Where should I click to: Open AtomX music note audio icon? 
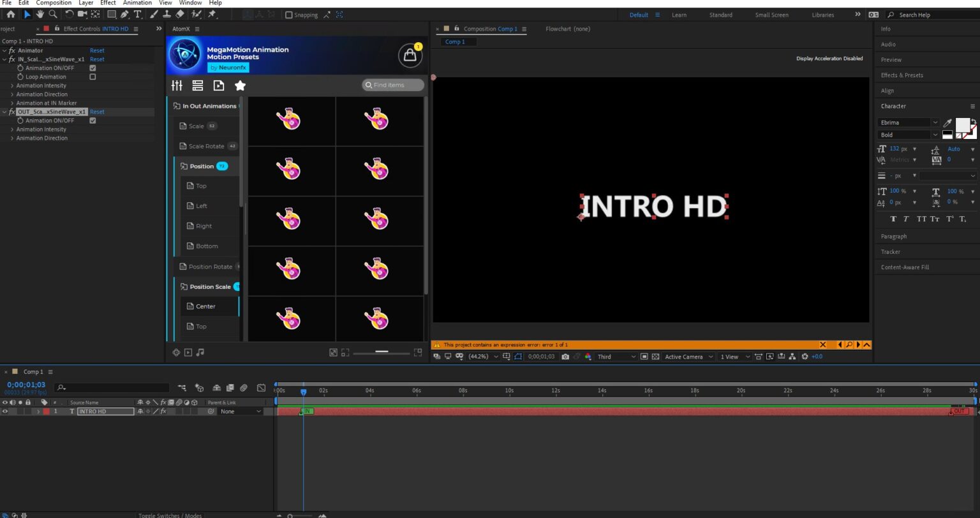[200, 352]
